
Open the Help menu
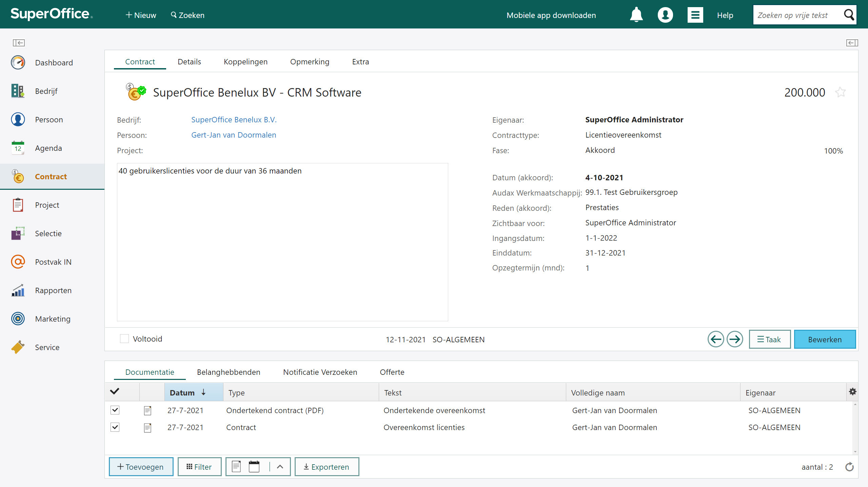pos(725,15)
